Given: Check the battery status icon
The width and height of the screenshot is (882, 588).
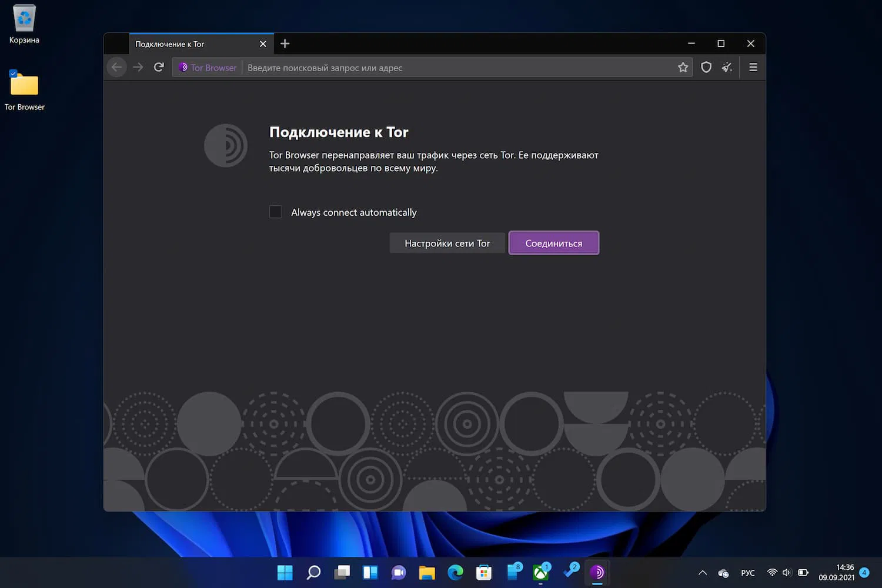Looking at the screenshot, I should pos(803,573).
